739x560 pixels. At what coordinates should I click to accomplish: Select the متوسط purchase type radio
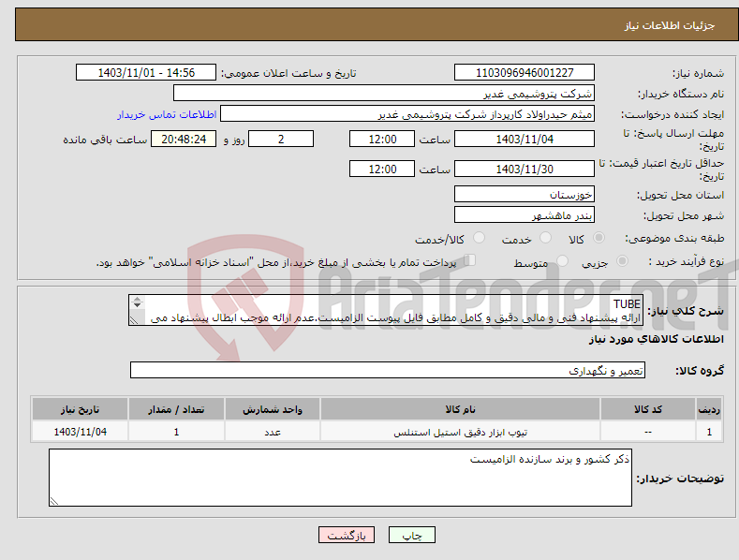click(x=562, y=261)
